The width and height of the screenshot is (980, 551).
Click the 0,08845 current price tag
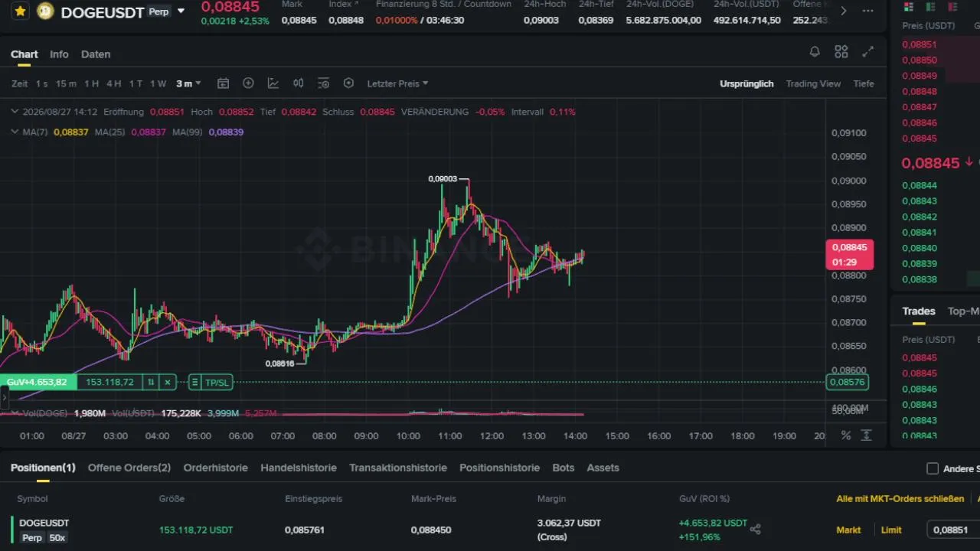(x=849, y=254)
